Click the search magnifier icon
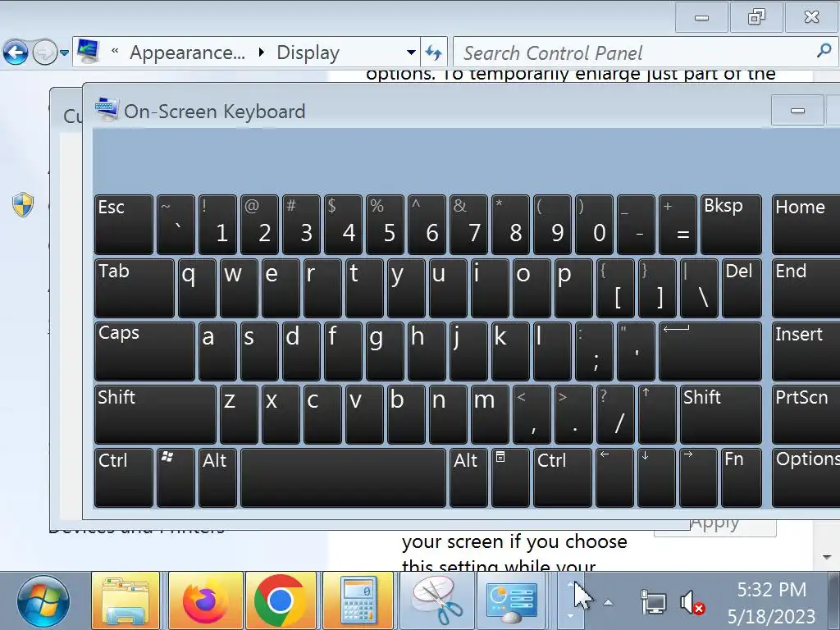 [x=824, y=51]
